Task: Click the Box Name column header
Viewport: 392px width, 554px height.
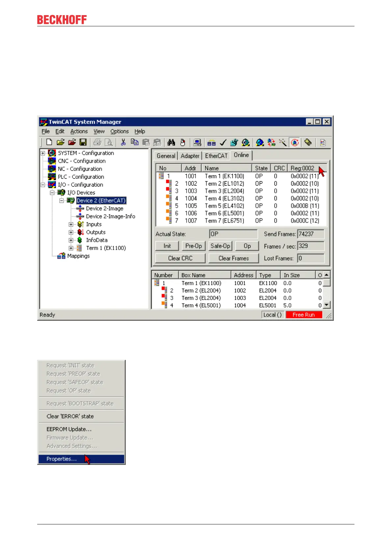Action: click(205, 275)
